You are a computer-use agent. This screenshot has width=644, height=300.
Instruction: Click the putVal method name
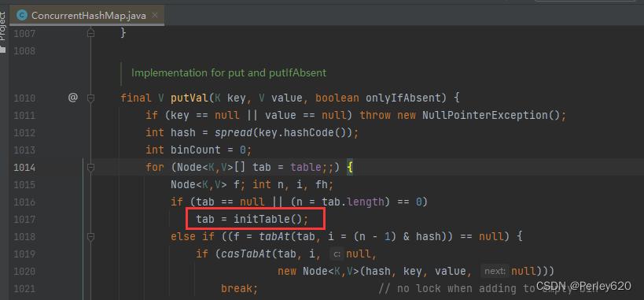[190, 98]
